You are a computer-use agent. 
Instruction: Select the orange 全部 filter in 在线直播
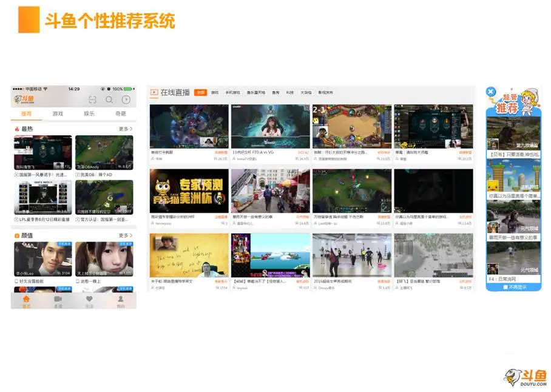[200, 92]
